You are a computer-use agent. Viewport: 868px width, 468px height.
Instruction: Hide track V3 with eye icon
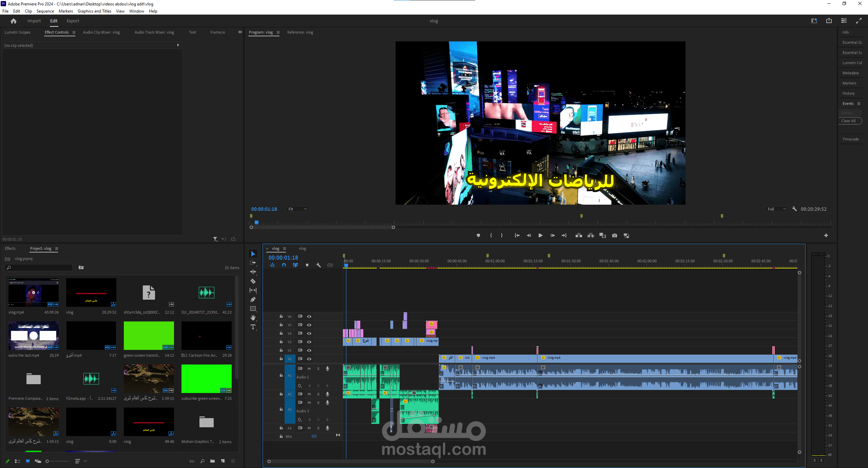pyautogui.click(x=309, y=342)
